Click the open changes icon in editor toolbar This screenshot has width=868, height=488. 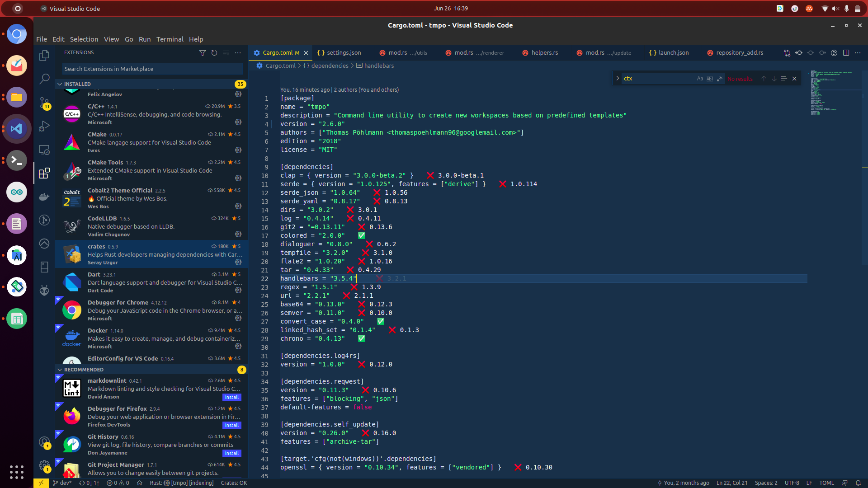(787, 53)
